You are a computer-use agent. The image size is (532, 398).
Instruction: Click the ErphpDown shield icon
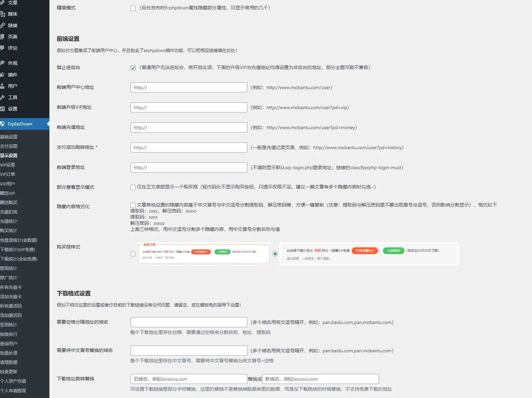(2, 124)
